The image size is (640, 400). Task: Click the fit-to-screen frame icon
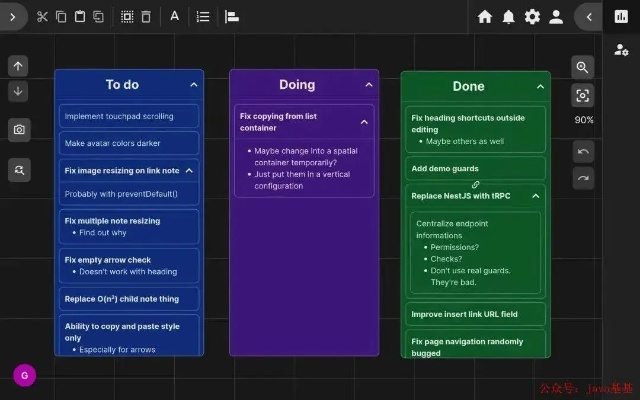coord(582,95)
